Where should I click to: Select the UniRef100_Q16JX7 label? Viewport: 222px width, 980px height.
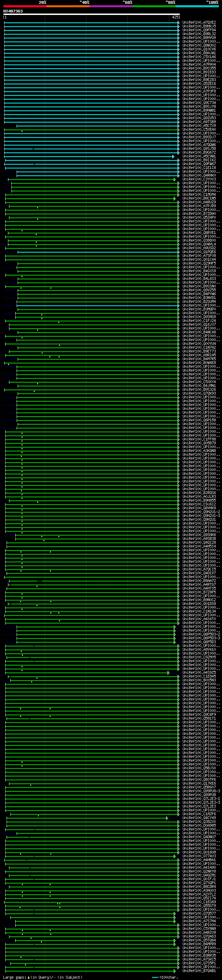click(199, 324)
